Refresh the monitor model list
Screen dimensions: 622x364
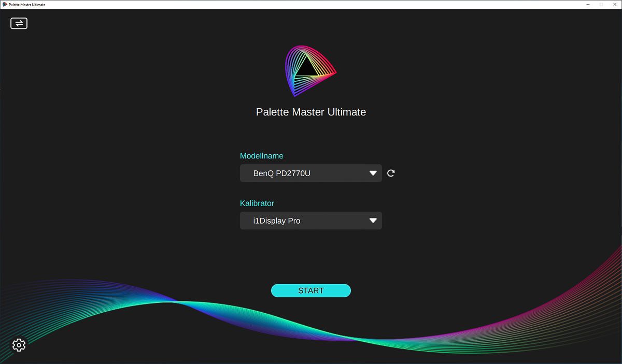click(x=391, y=173)
